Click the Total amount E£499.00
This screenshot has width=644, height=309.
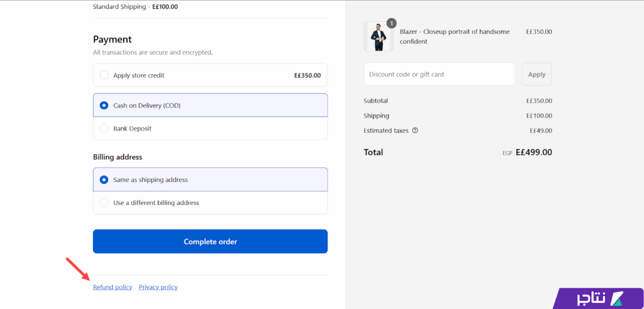click(533, 152)
